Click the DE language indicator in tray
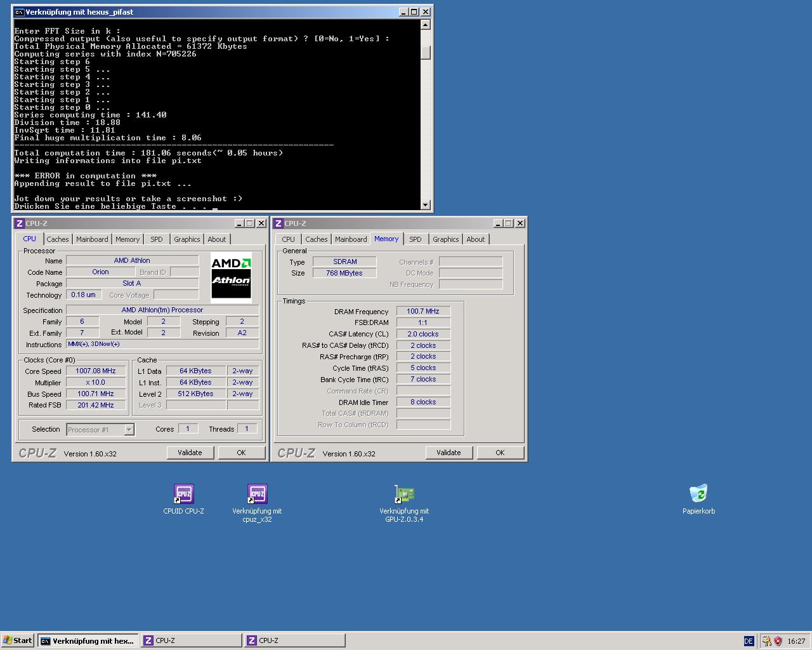 749,641
